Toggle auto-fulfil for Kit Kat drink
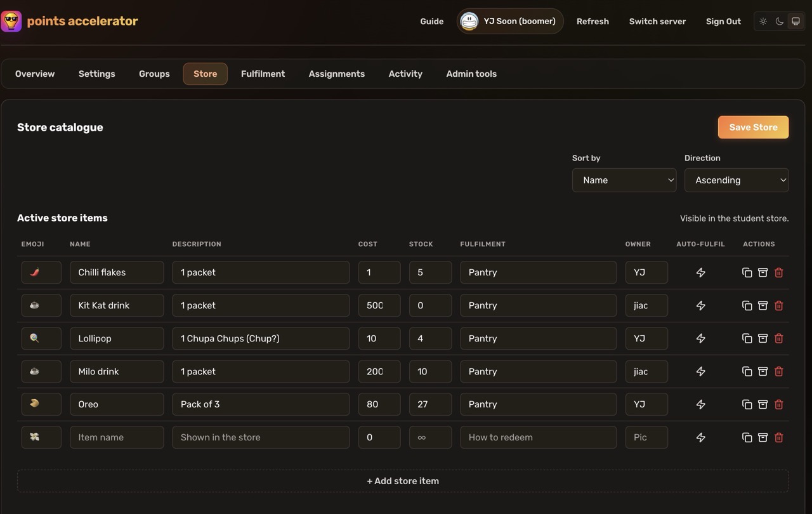The height and width of the screenshot is (514, 812). 700,305
